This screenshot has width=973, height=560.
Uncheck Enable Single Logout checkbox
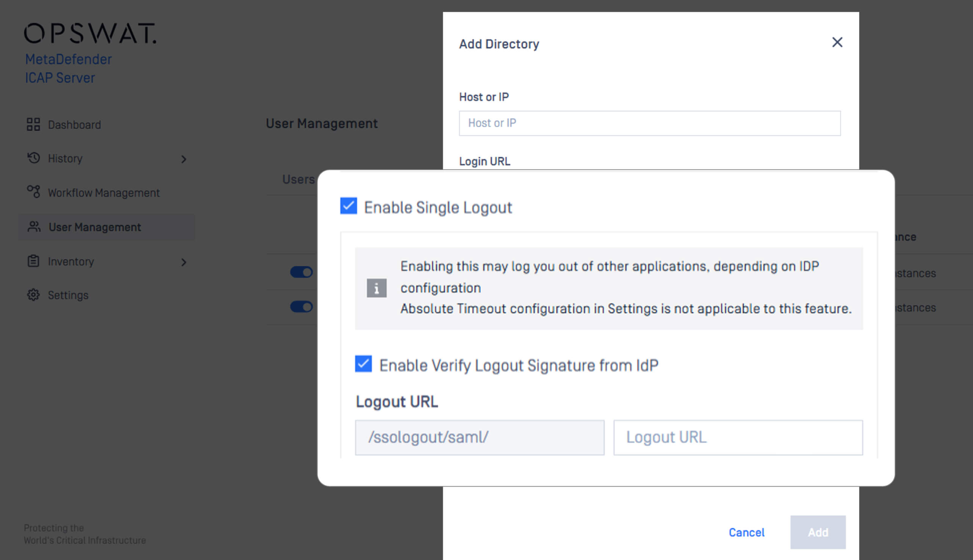[x=349, y=206]
